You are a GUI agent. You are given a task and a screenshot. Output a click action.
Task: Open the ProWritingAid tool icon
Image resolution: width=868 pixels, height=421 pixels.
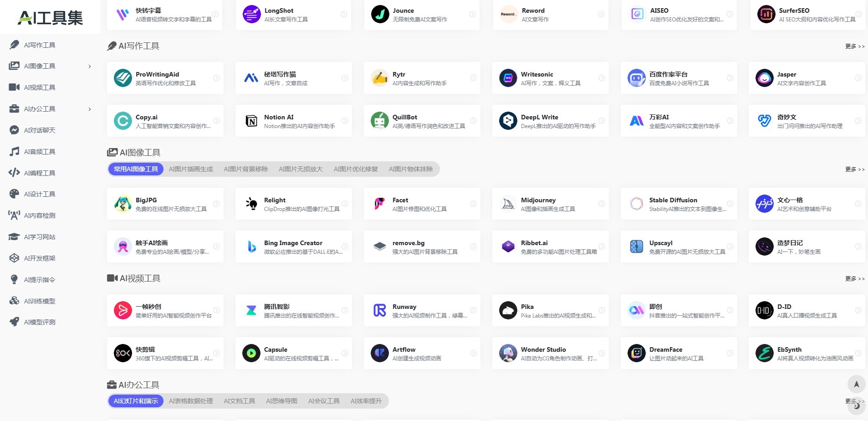point(123,78)
